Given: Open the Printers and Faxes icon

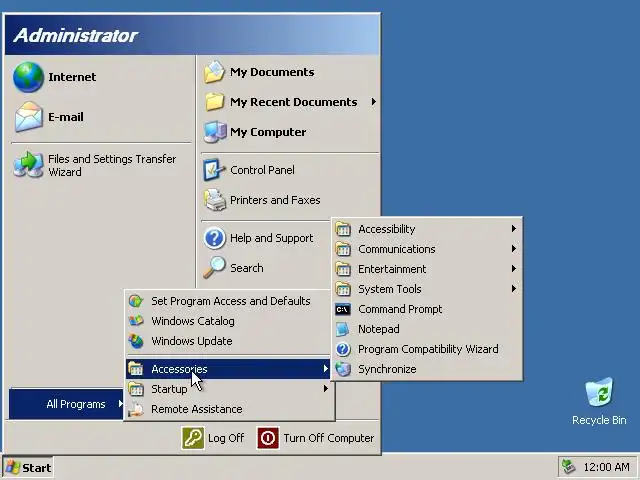Looking at the screenshot, I should [x=215, y=200].
